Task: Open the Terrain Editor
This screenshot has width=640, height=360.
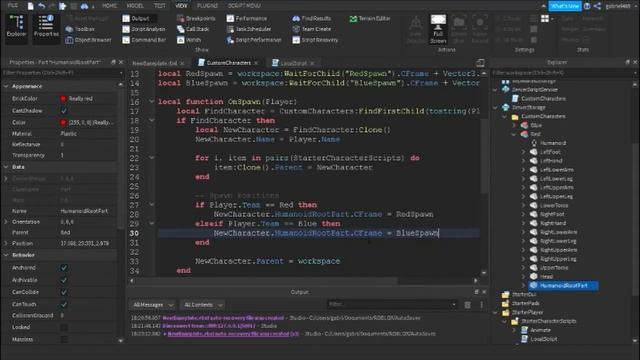Action: (x=370, y=18)
